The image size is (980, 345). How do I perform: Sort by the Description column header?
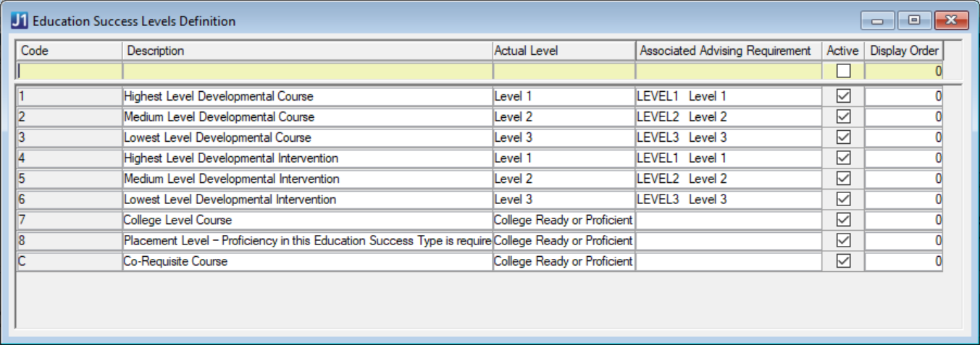307,51
